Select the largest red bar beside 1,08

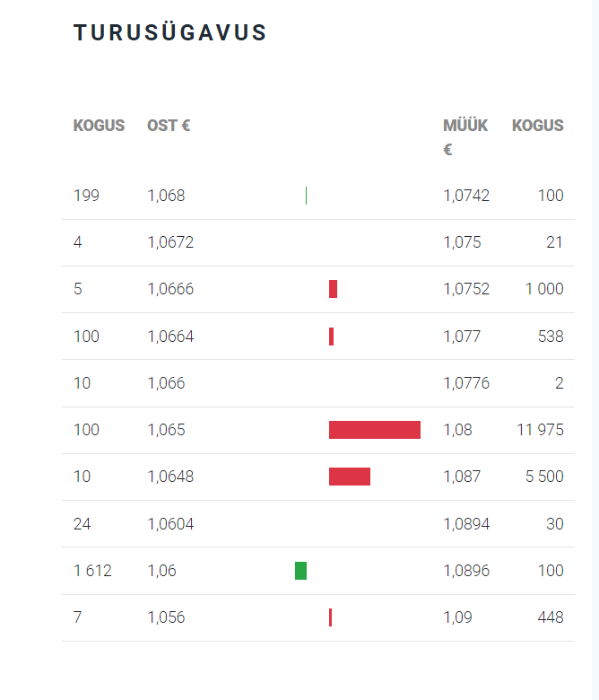[375, 430]
